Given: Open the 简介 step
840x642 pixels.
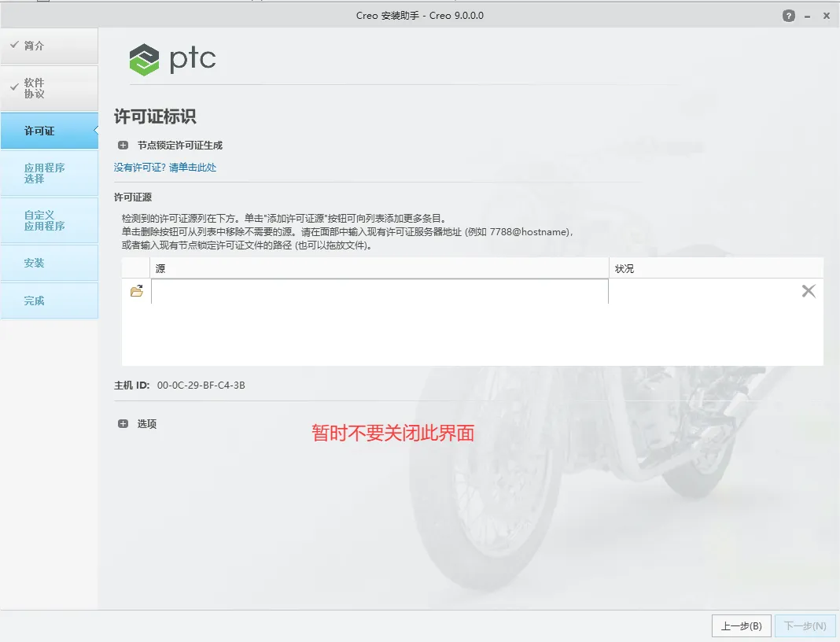Looking at the screenshot, I should [x=50, y=46].
